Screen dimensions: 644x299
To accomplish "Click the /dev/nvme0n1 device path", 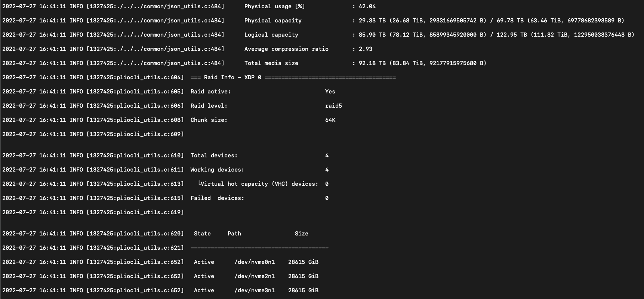I will pos(255,262).
